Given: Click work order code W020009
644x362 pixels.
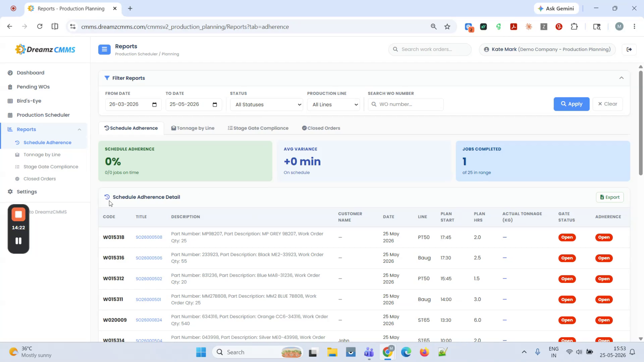Looking at the screenshot, I should click(115, 320).
